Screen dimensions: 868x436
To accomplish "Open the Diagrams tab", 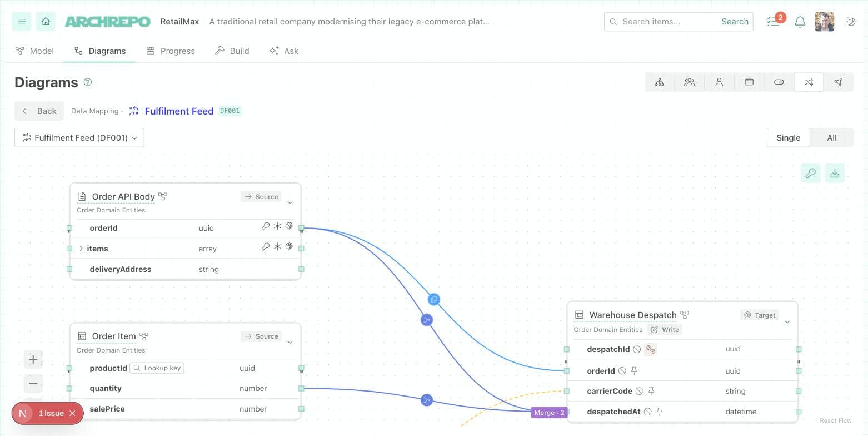I will (x=100, y=51).
